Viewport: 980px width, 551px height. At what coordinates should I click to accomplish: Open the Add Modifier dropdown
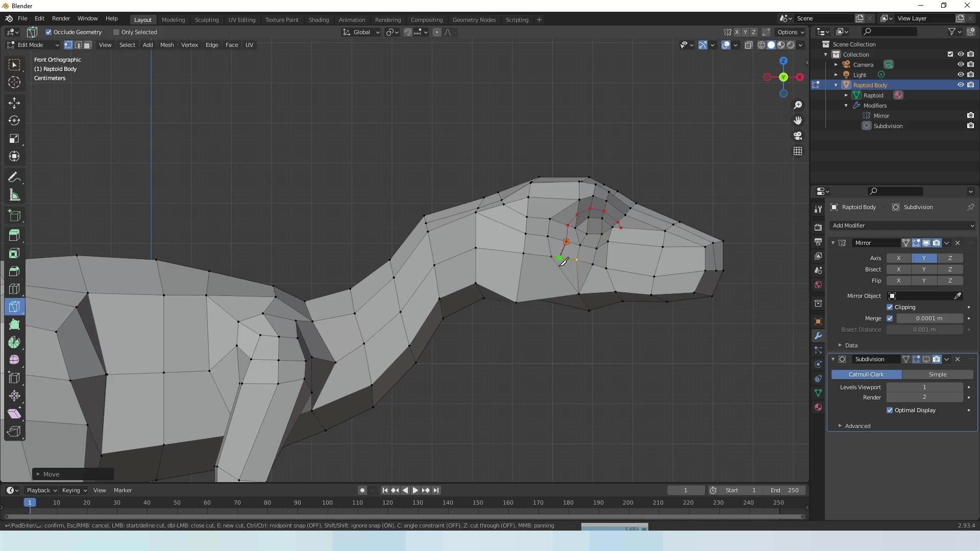tap(902, 226)
